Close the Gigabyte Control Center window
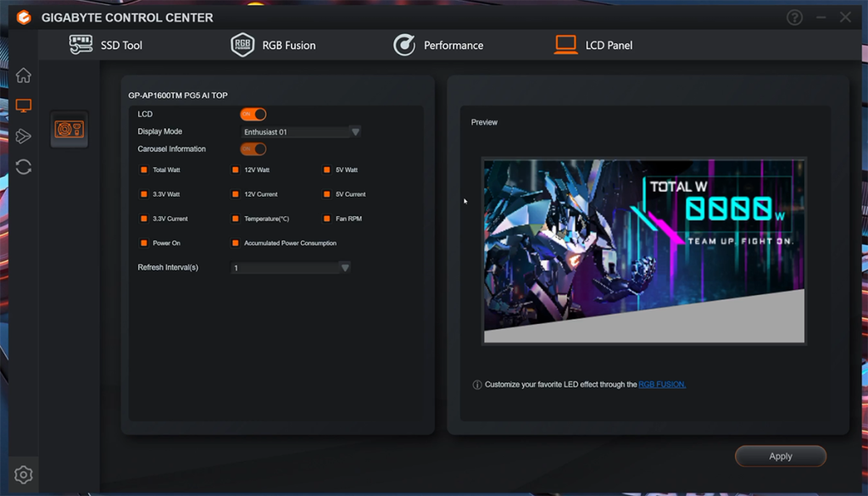This screenshot has width=868, height=496. [845, 18]
